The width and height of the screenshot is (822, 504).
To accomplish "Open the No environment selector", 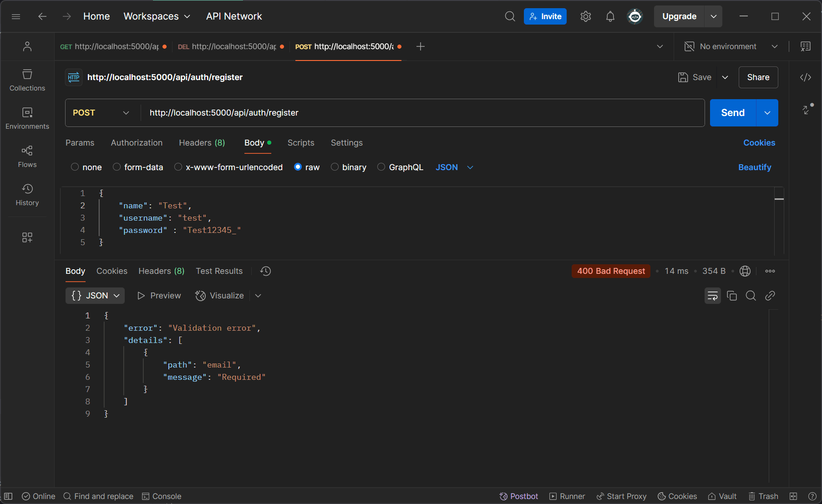I will click(731, 46).
